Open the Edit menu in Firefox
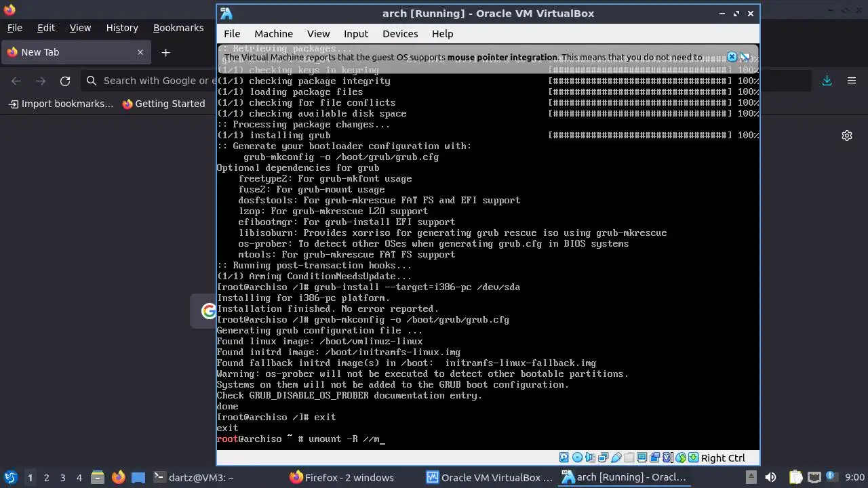This screenshot has width=868, height=488. 46,28
